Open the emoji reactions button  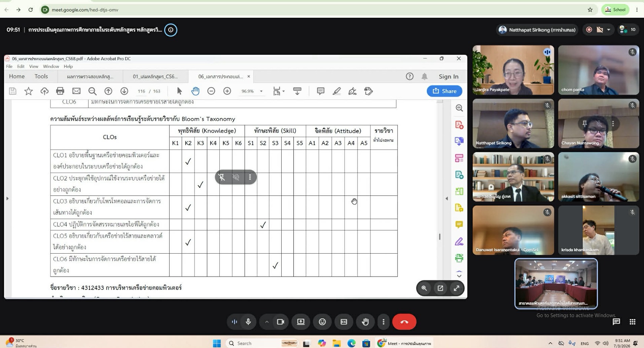point(322,322)
